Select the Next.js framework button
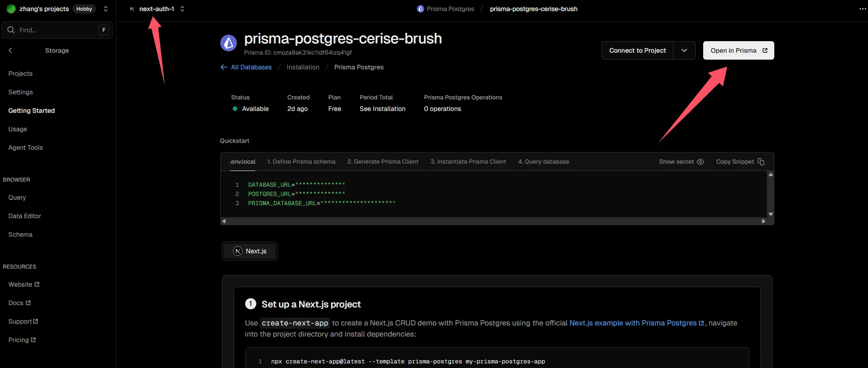Viewport: 868px width, 368px height. point(250,251)
